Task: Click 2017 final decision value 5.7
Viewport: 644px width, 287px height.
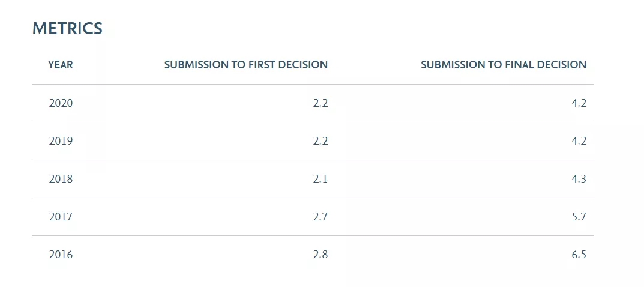Action: click(579, 217)
